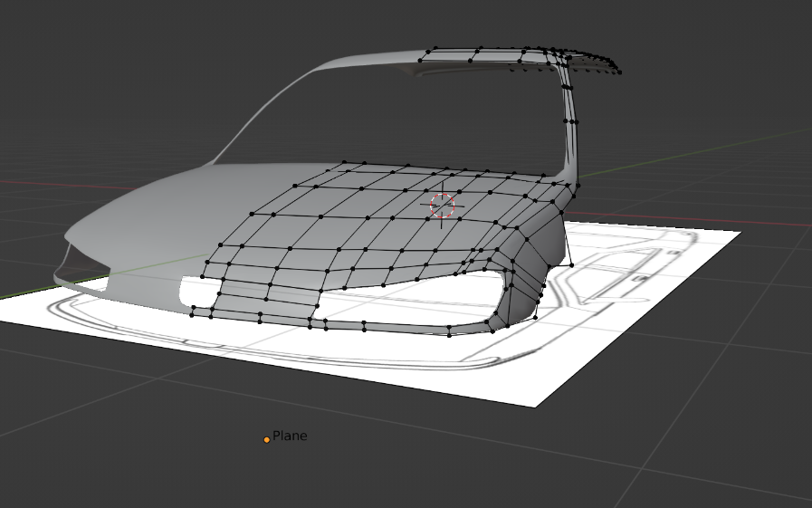Click the Plane object name label
812x508 pixels.
pyautogui.click(x=290, y=436)
